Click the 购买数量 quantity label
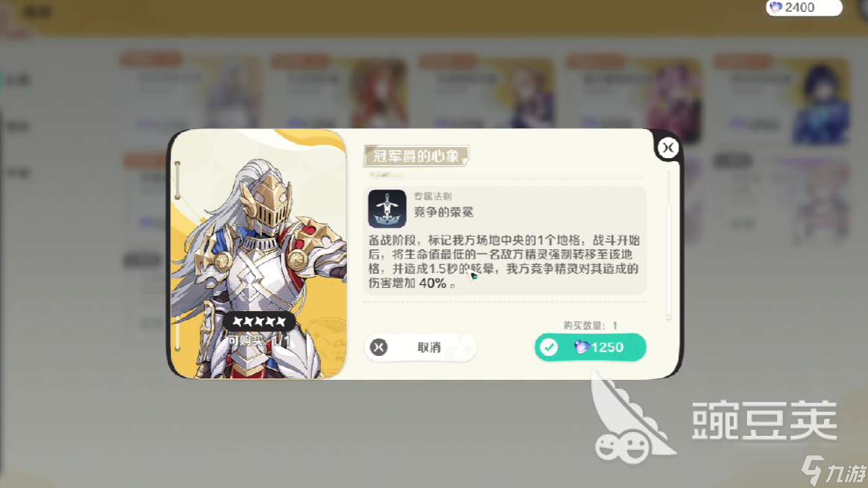868x488 pixels. tap(590, 325)
